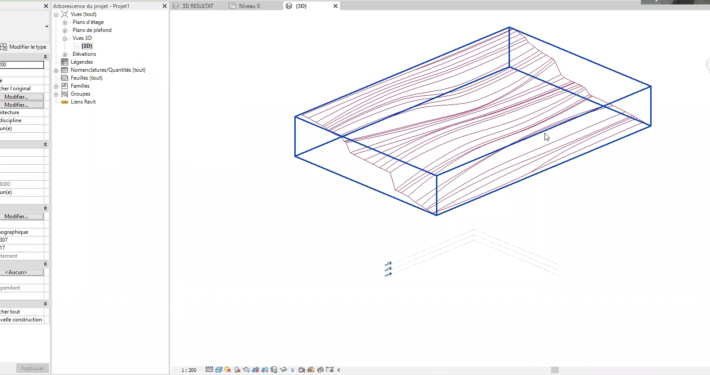Click the Reveal Hidden Elements lightbulb icon

click(293, 370)
